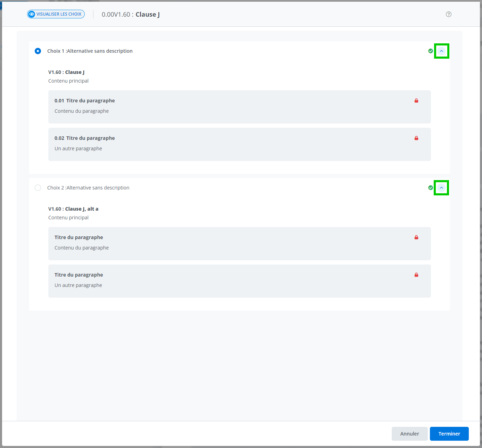Click lock icon on Choix 2 second paragraph

tap(416, 275)
